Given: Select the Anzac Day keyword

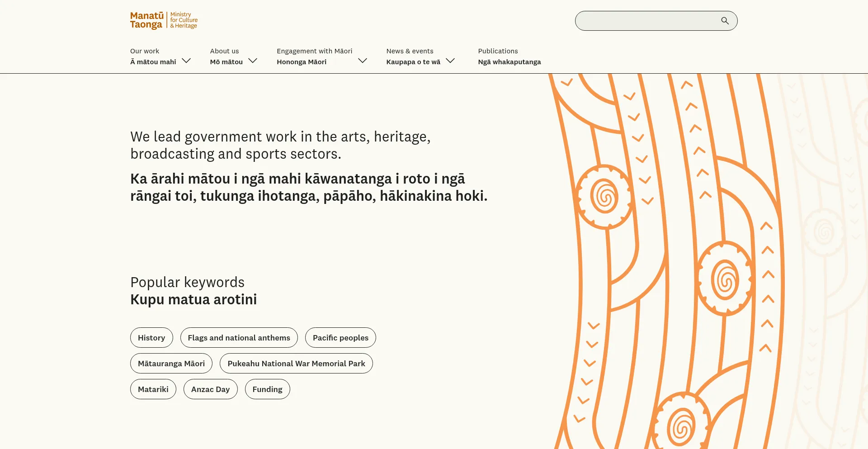Looking at the screenshot, I should coord(210,389).
